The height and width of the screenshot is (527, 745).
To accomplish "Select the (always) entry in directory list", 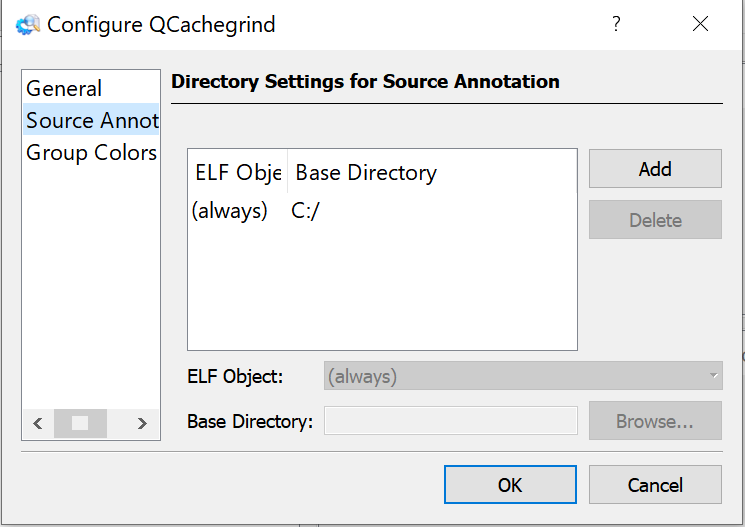I will click(230, 211).
